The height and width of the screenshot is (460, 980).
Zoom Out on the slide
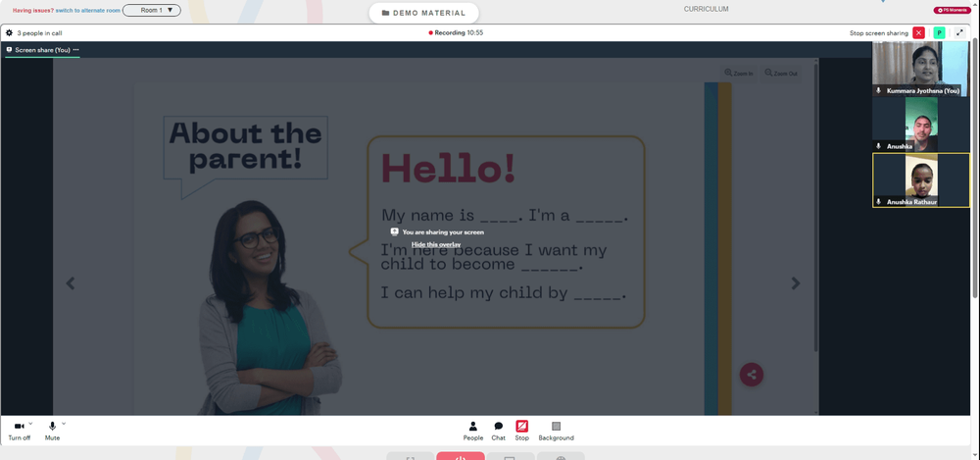pyautogui.click(x=781, y=74)
